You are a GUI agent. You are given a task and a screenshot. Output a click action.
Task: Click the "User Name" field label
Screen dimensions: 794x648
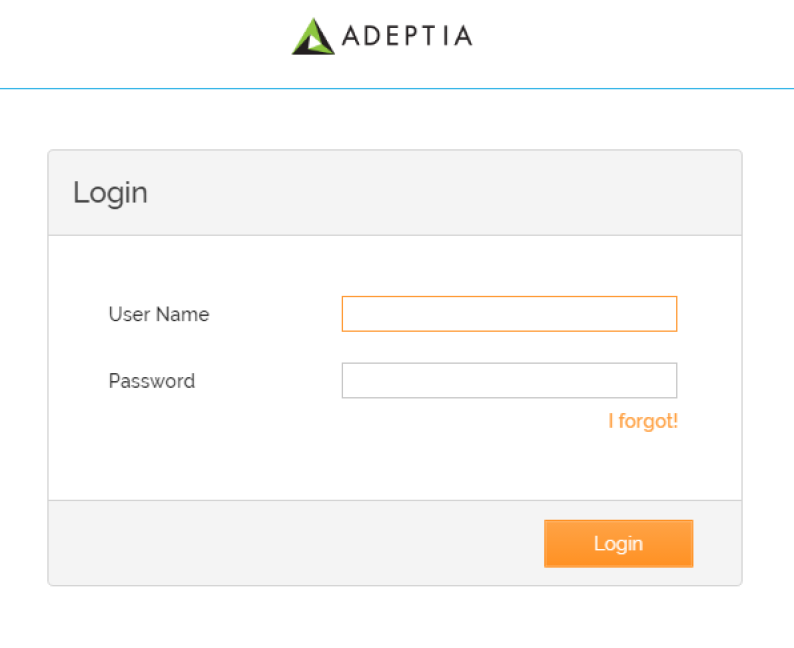click(x=159, y=314)
